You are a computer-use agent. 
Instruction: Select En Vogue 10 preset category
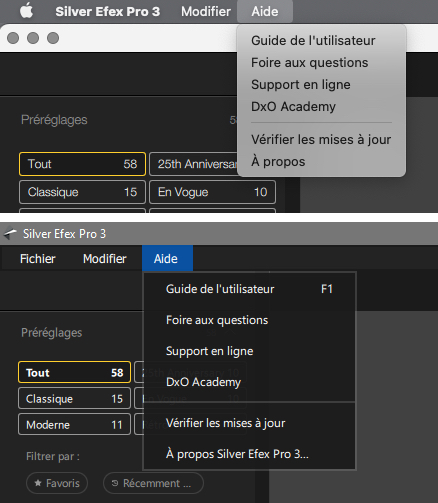[212, 192]
